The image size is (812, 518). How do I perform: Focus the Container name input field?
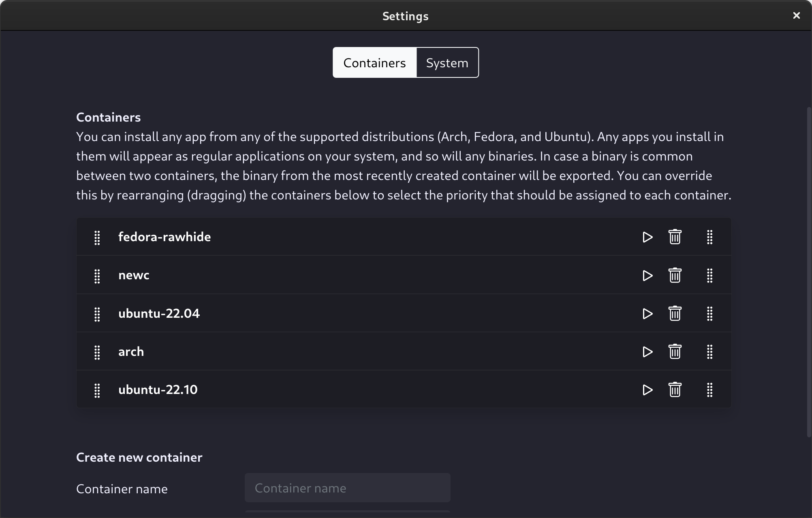coord(347,488)
